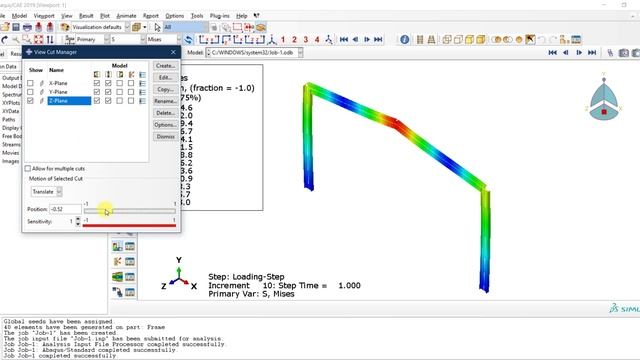The image size is (640, 360).
Task: Step to next frame in top toolbar
Action: (367, 40)
